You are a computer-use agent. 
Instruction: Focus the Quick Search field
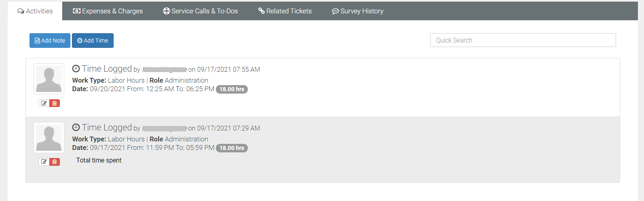(x=523, y=40)
